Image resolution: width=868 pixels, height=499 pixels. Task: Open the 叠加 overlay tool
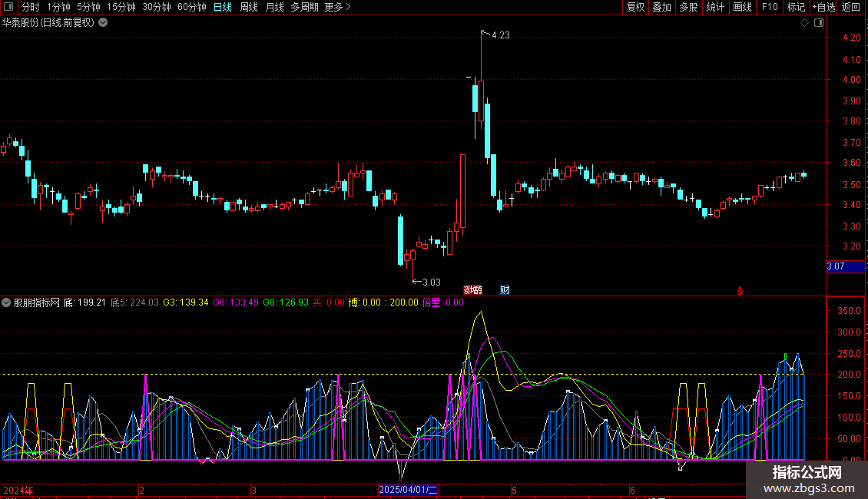661,7
